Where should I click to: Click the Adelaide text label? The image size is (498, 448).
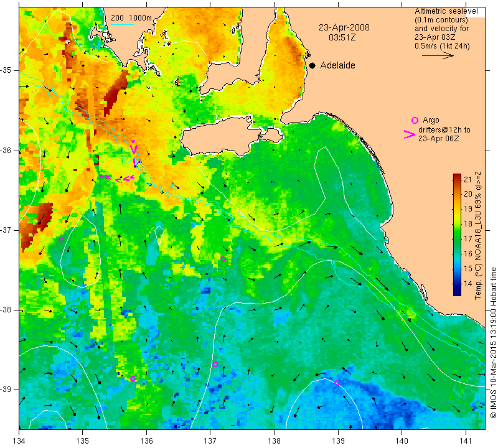[337, 65]
